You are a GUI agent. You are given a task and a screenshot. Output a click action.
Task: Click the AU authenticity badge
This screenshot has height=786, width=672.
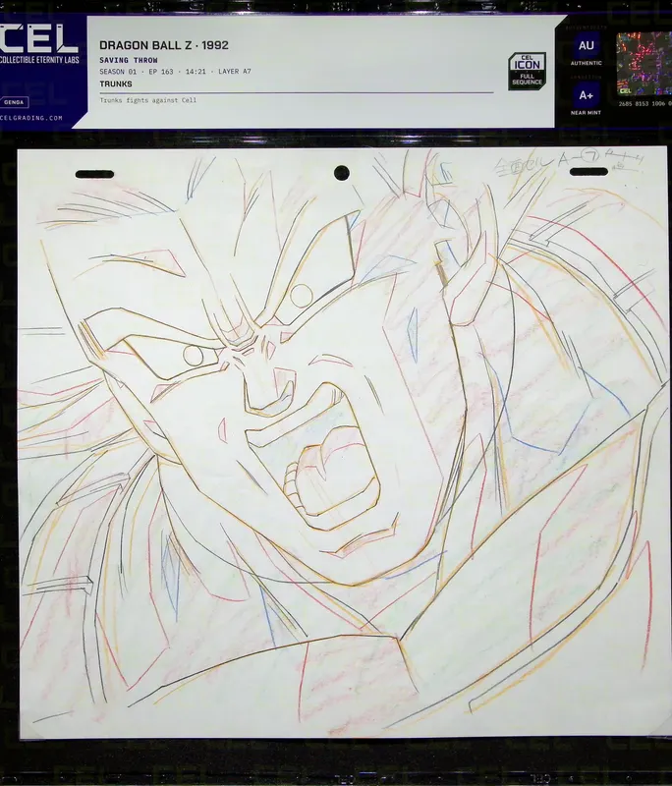coord(586,45)
